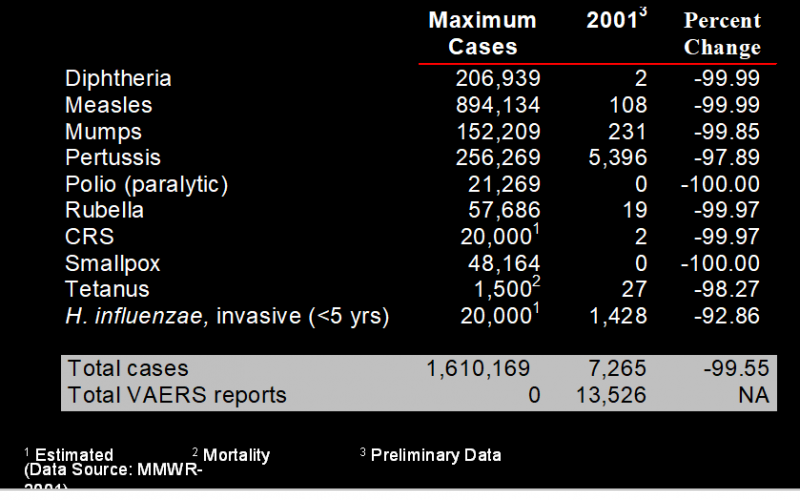Screen dimensions: 800x500
Task: Click the Total VAERS reports label
Action: click(x=176, y=395)
